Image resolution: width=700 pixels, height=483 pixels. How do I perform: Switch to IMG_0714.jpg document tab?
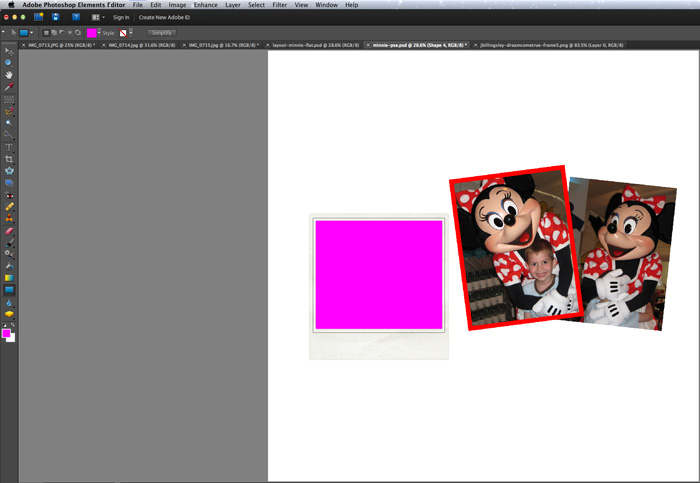tap(139, 45)
